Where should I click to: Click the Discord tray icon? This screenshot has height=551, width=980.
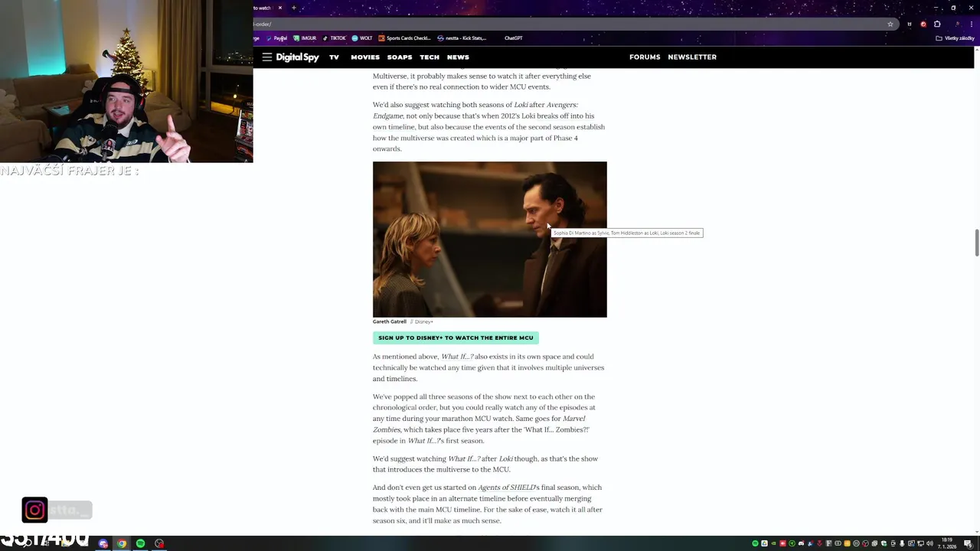pos(801,543)
